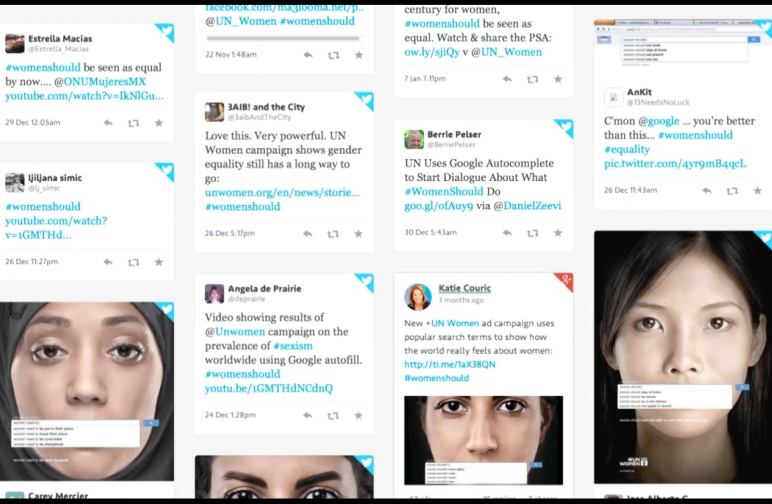Open the @ONUMujeresMX mention
The height and width of the screenshot is (504, 772).
(105, 81)
